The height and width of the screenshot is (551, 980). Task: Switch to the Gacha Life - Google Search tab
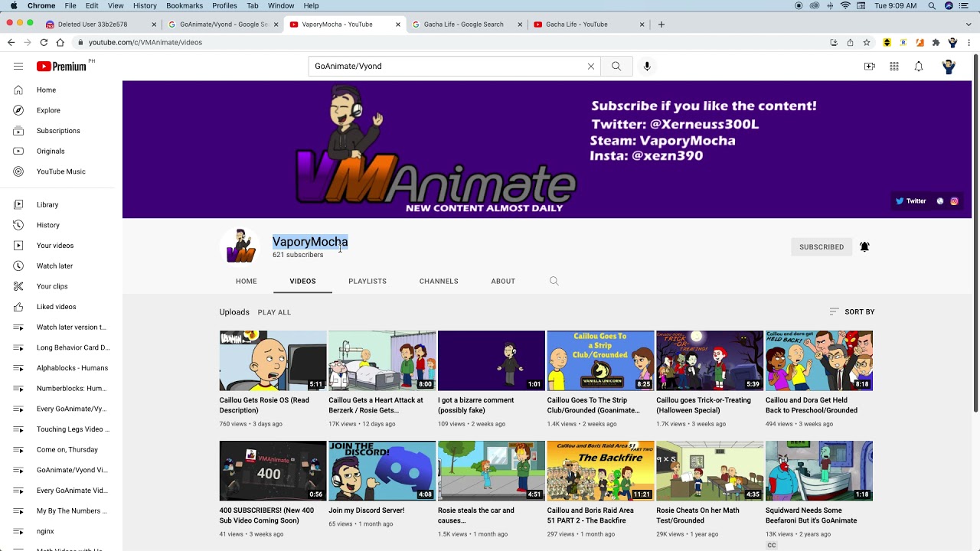pos(463,24)
